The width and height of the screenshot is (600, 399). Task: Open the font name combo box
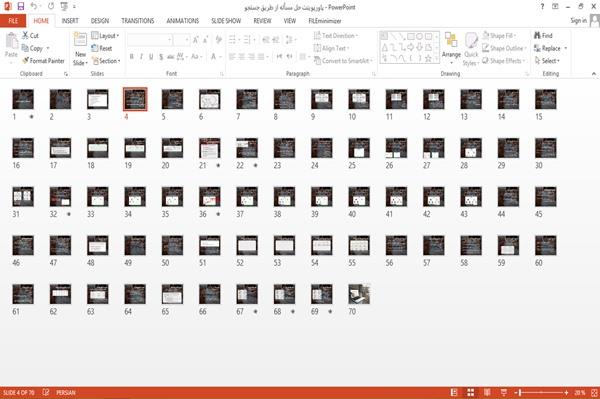[150, 40]
